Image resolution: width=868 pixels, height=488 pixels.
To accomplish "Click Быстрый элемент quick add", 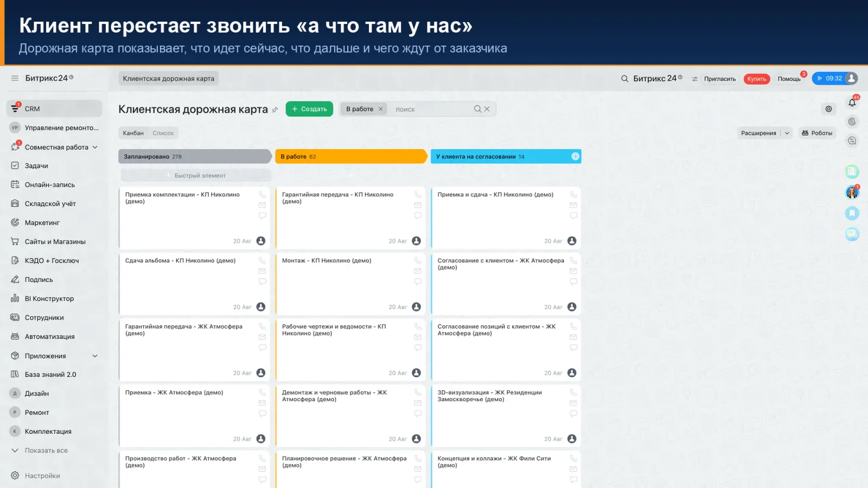I will click(195, 176).
